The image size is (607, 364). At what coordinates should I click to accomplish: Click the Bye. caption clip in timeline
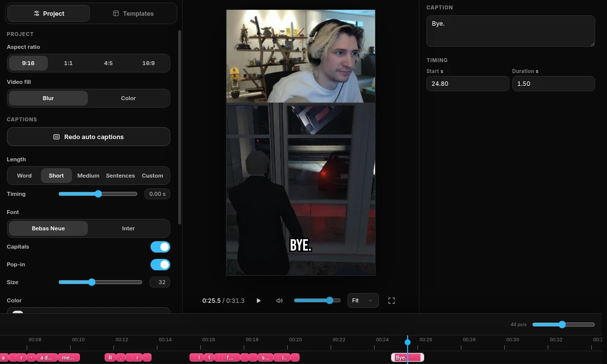click(x=408, y=358)
